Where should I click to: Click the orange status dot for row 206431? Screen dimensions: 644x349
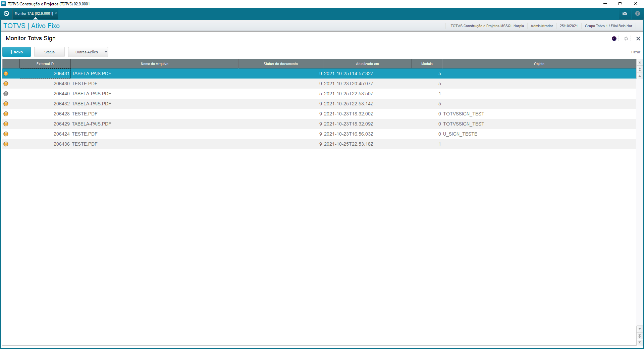click(x=6, y=73)
